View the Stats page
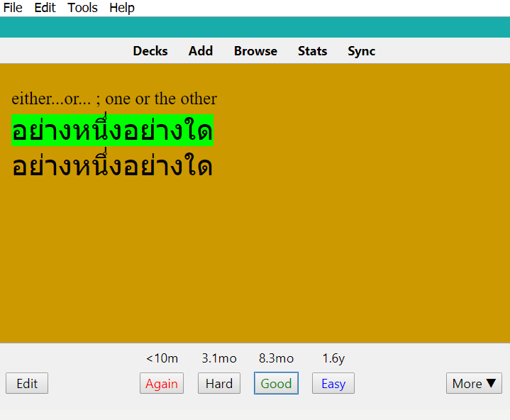This screenshot has width=510, height=420. pyautogui.click(x=313, y=51)
